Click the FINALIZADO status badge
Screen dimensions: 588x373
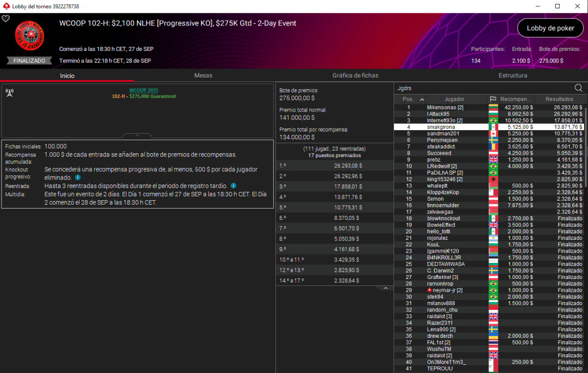click(29, 61)
